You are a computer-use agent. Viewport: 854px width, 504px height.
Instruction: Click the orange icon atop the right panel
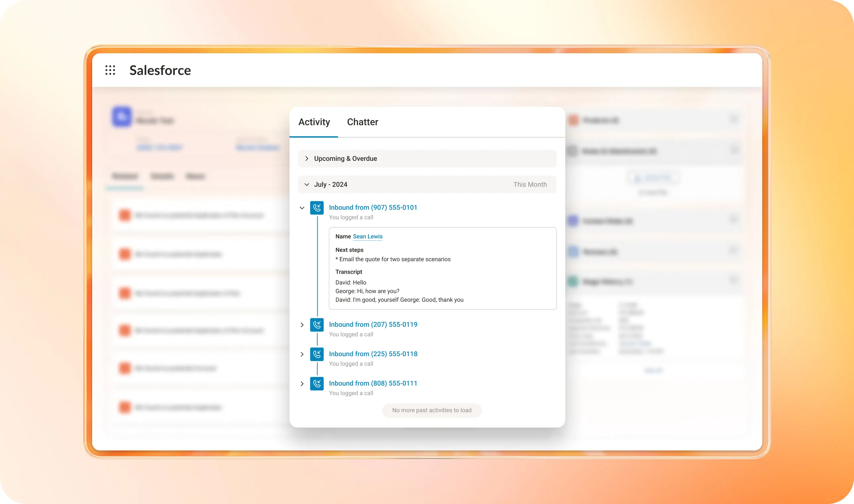click(x=574, y=121)
